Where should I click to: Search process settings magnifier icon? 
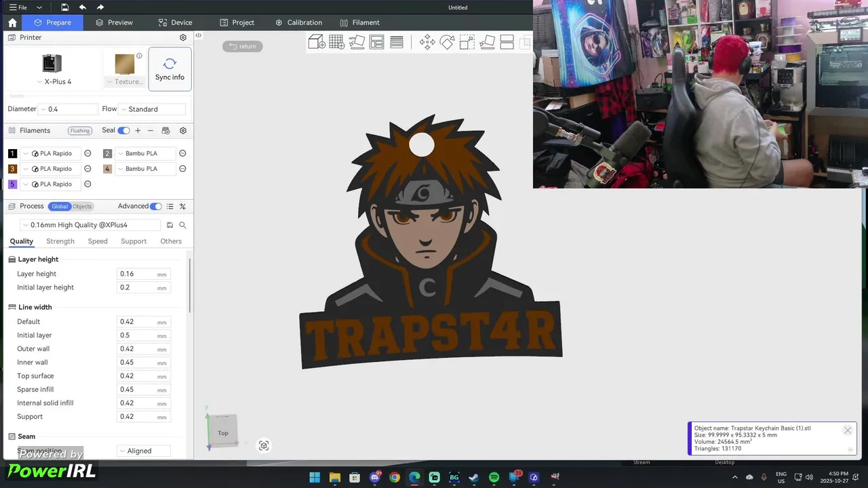point(182,225)
